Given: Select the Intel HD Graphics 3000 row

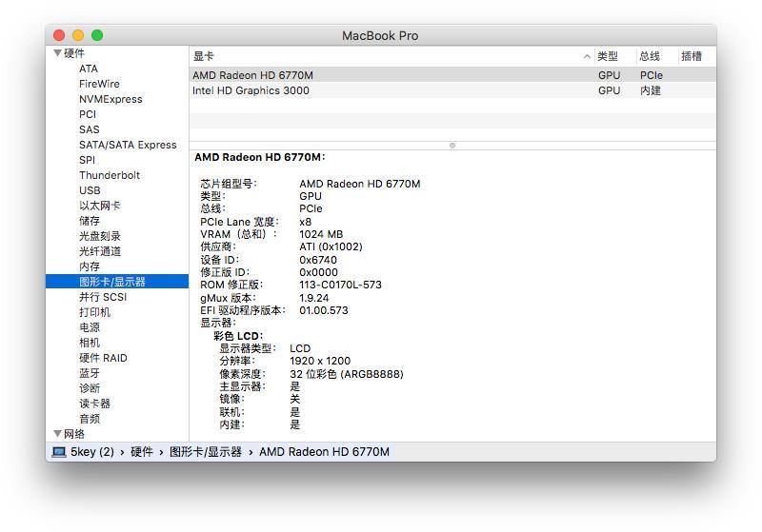Looking at the screenshot, I should click(x=452, y=90).
